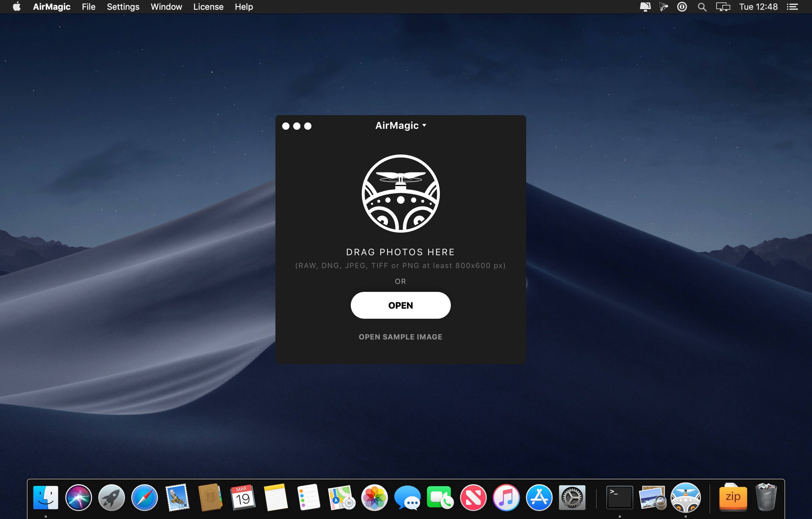Click the Open Sample Image link
This screenshot has height=519, width=812.
(400, 337)
